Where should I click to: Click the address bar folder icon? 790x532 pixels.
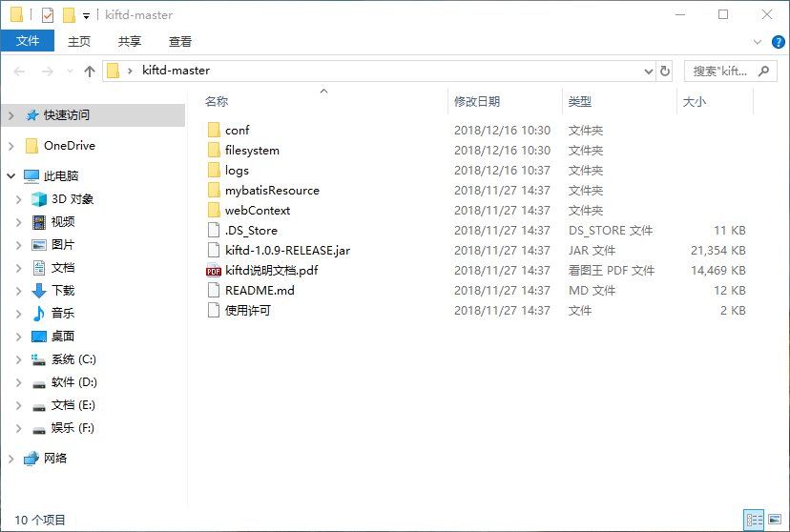tap(113, 71)
